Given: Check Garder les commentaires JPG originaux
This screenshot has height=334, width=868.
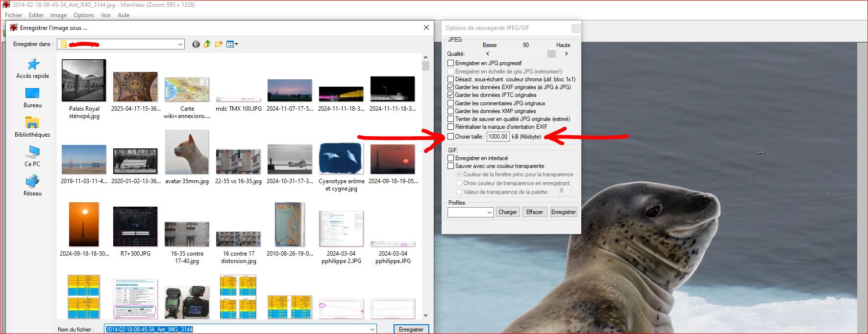Looking at the screenshot, I should point(451,103).
